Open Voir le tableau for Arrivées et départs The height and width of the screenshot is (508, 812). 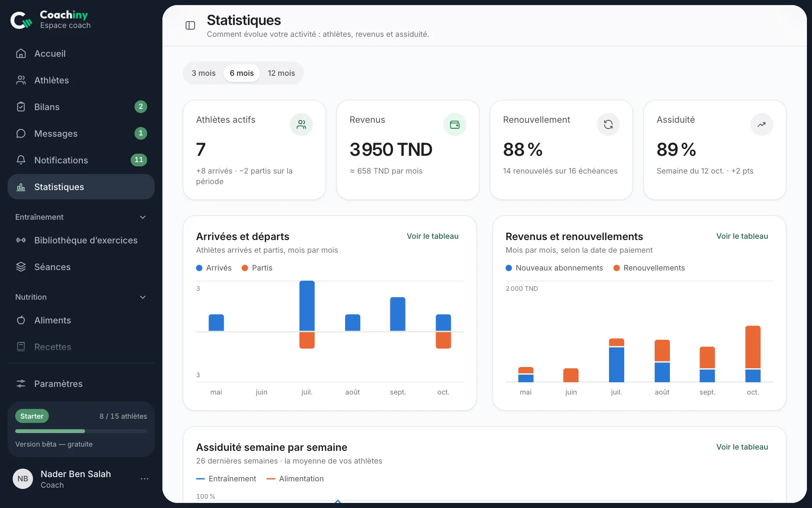point(433,236)
